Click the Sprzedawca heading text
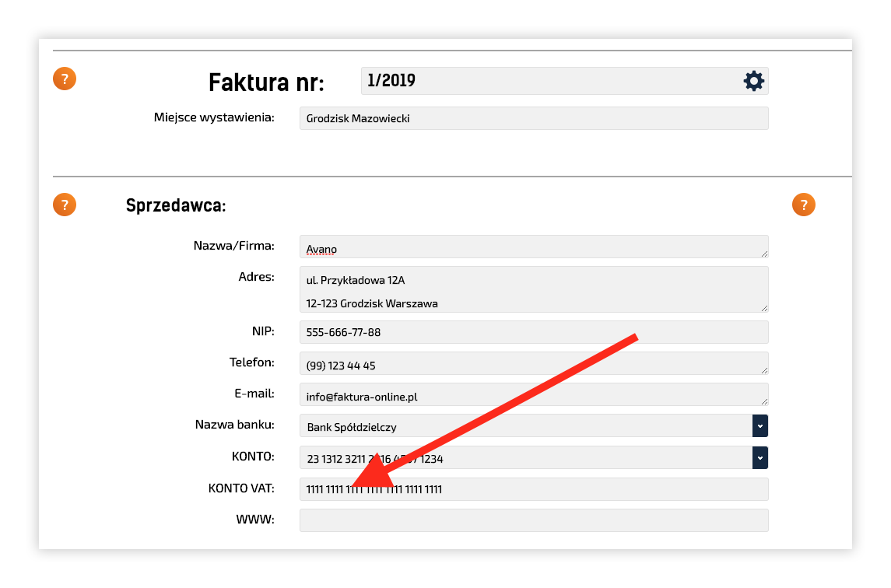 (176, 205)
